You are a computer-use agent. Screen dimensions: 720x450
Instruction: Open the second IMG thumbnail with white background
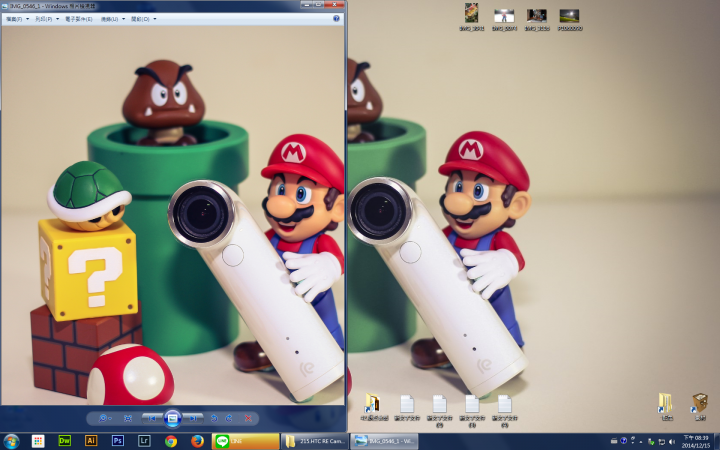(x=504, y=19)
